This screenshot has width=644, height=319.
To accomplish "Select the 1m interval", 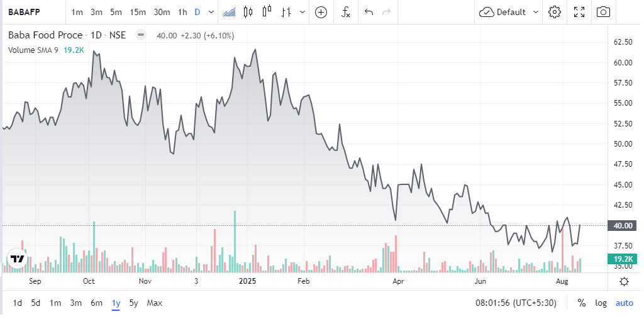I will point(77,13).
